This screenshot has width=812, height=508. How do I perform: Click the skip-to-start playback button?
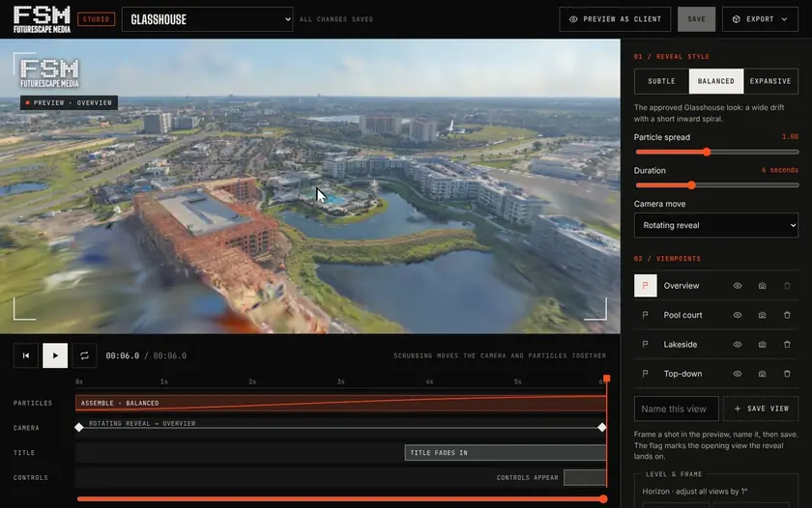click(26, 355)
